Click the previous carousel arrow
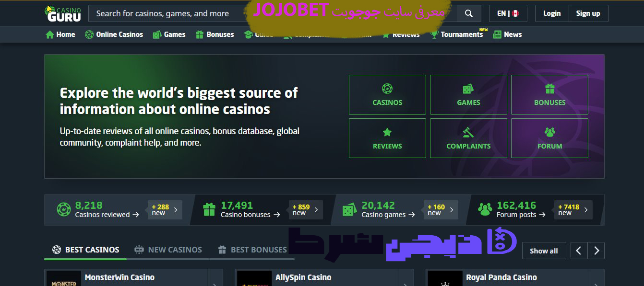Viewport: 644px width, 286px height. (579, 251)
